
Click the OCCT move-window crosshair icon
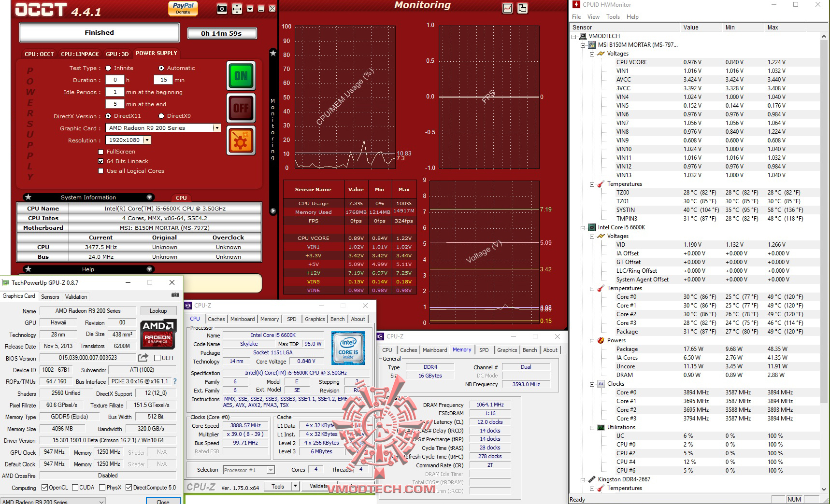point(237,9)
